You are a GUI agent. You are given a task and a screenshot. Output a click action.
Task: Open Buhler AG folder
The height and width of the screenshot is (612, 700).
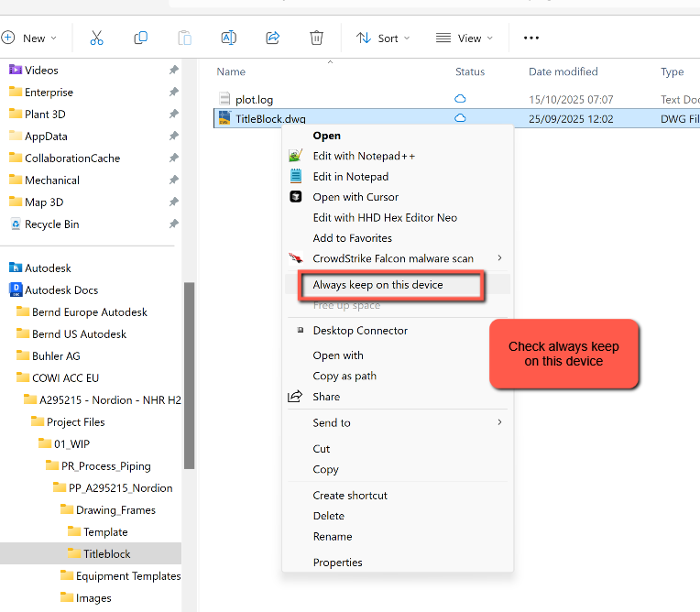coord(56,355)
